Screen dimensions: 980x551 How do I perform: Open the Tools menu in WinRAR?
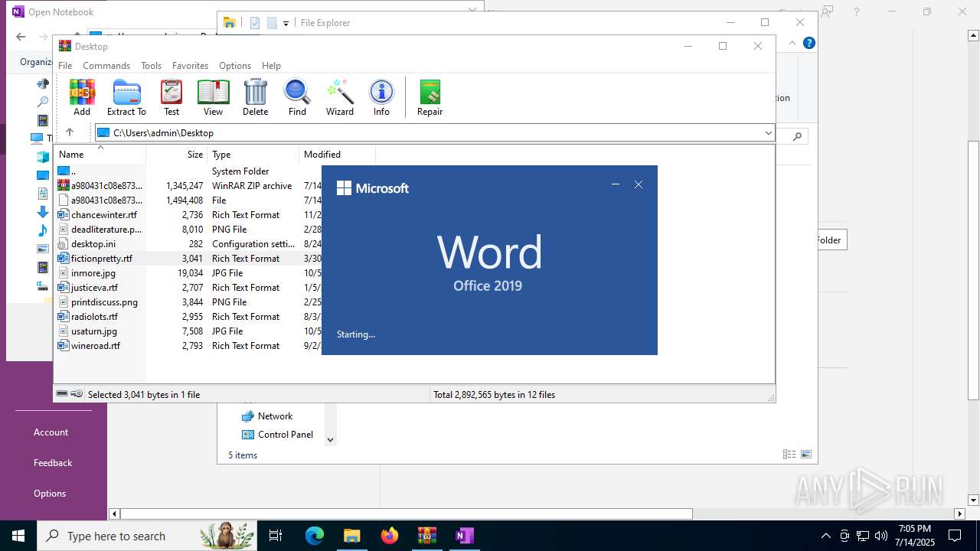point(151,66)
